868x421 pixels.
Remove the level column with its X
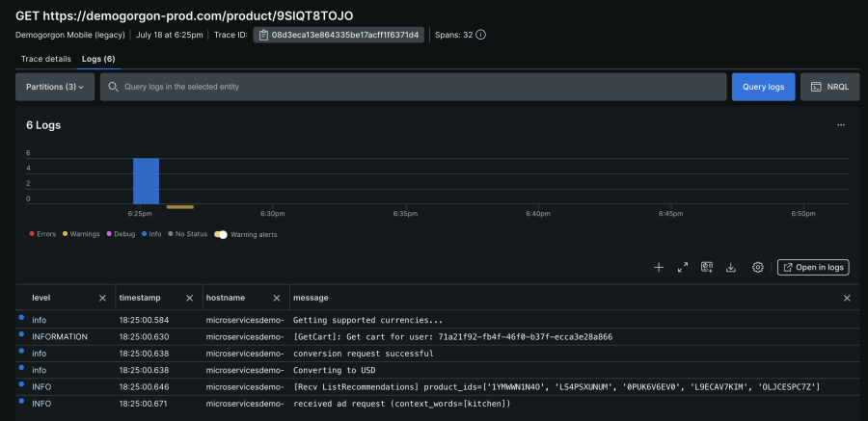102,299
